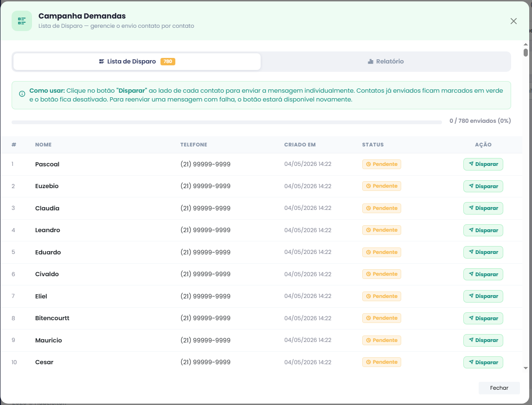
Task: Click the vertical scrollbar thumb
Action: [526, 52]
